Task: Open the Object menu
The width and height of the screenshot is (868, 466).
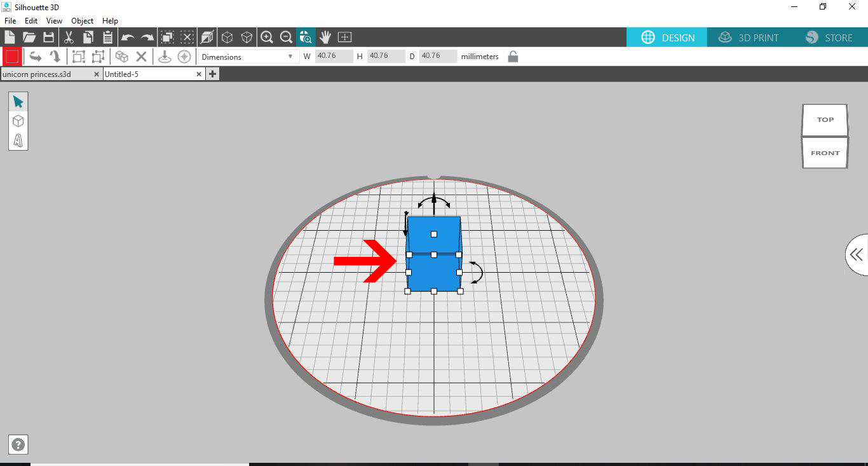Action: click(x=83, y=21)
